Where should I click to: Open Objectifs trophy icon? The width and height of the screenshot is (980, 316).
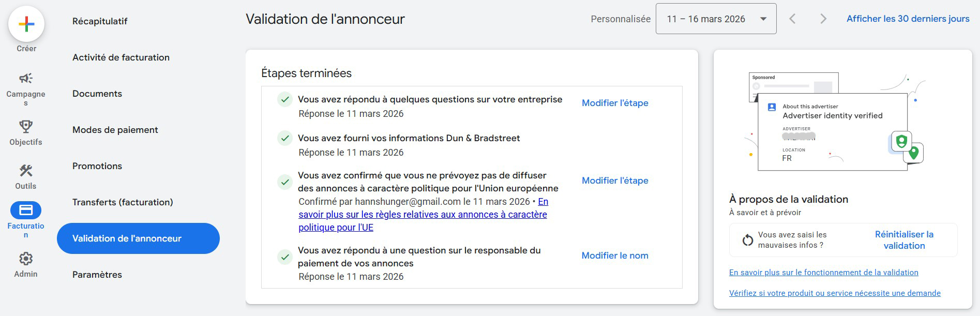coord(26,127)
